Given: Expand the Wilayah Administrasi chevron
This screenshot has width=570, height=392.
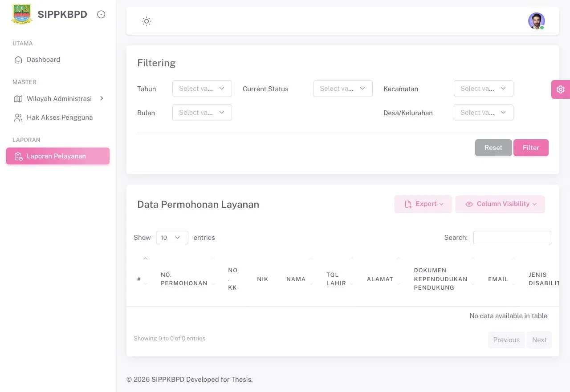Looking at the screenshot, I should 102,98.
